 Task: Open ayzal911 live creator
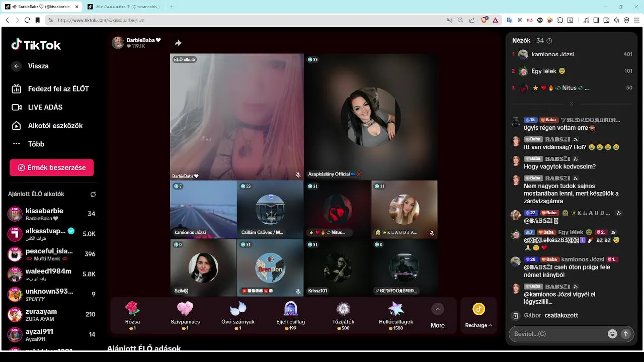52,335
